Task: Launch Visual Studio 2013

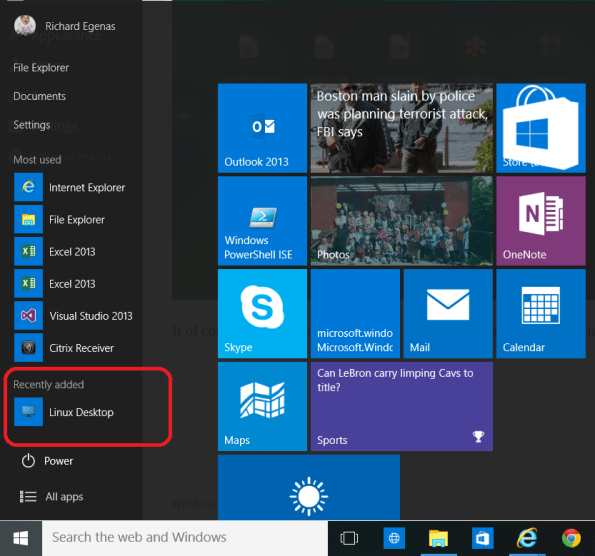Action: click(74, 316)
